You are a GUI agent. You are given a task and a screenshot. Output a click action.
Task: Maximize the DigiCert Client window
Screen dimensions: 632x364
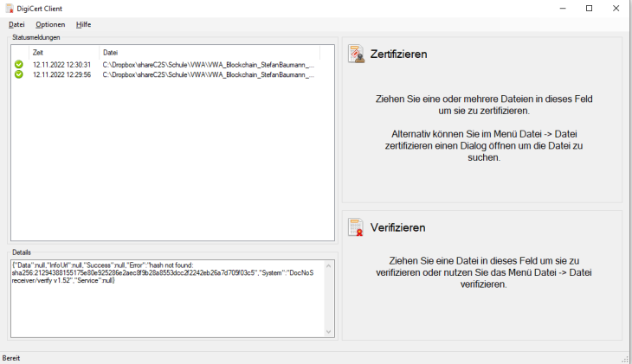tap(589, 8)
